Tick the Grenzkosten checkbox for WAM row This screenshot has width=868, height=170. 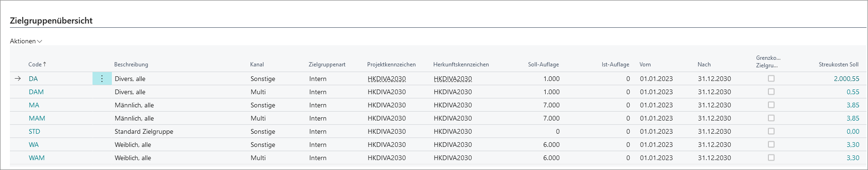[x=771, y=158]
